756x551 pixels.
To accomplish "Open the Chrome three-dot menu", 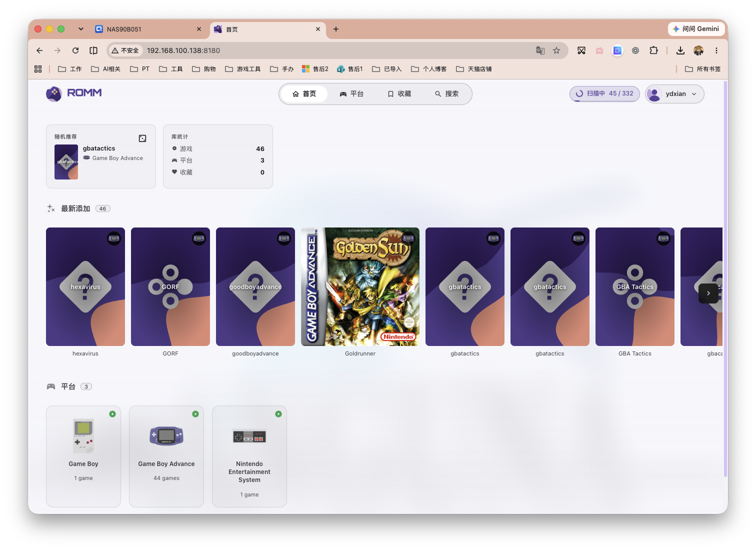I will (x=716, y=50).
